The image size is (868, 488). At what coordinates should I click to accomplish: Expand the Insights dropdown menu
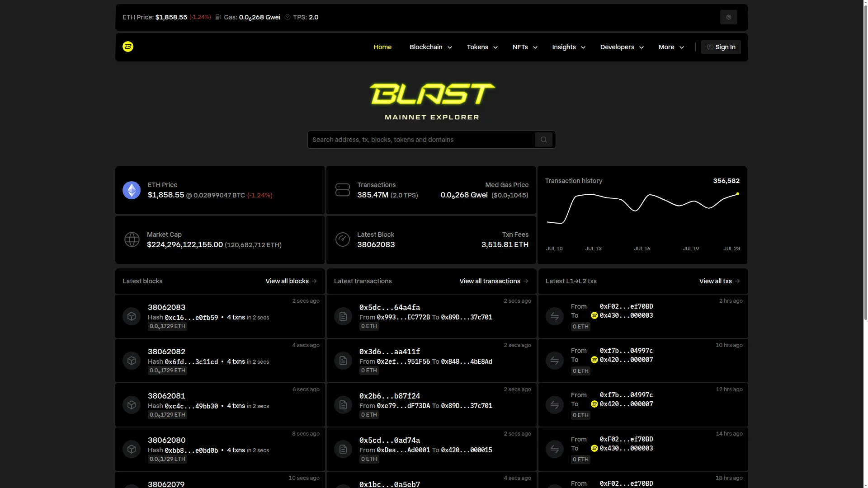pyautogui.click(x=569, y=47)
